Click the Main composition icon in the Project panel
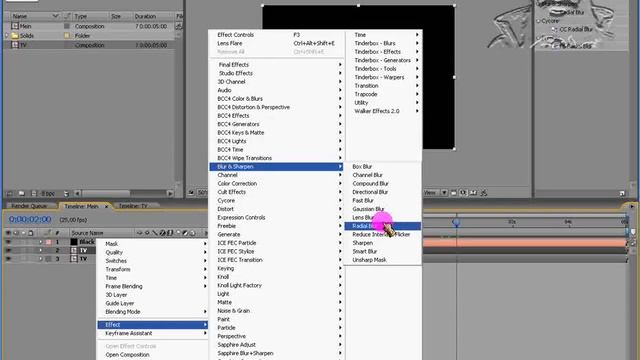 pos(15,26)
